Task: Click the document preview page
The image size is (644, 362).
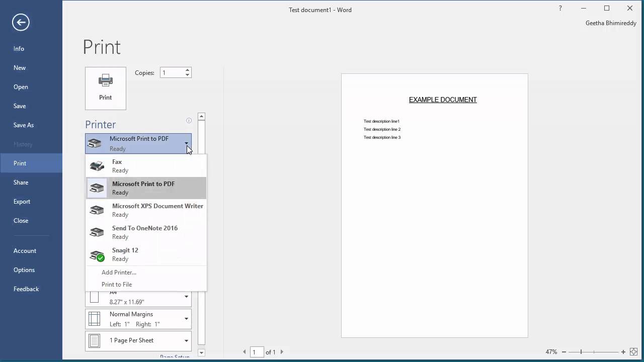Action: point(435,206)
